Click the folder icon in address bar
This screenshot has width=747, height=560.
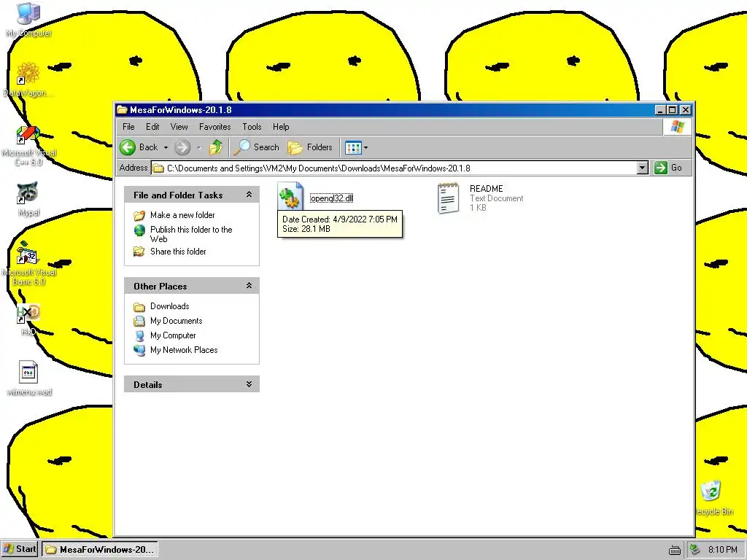coord(158,168)
